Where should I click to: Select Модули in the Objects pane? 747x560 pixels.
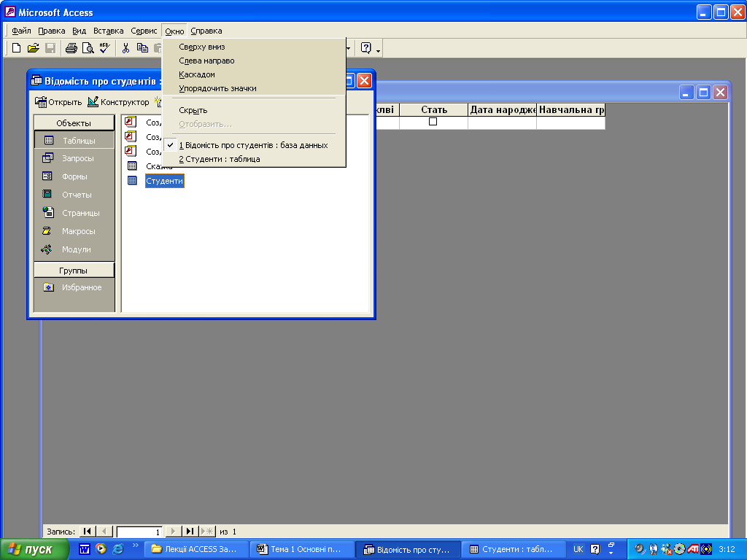tap(74, 249)
